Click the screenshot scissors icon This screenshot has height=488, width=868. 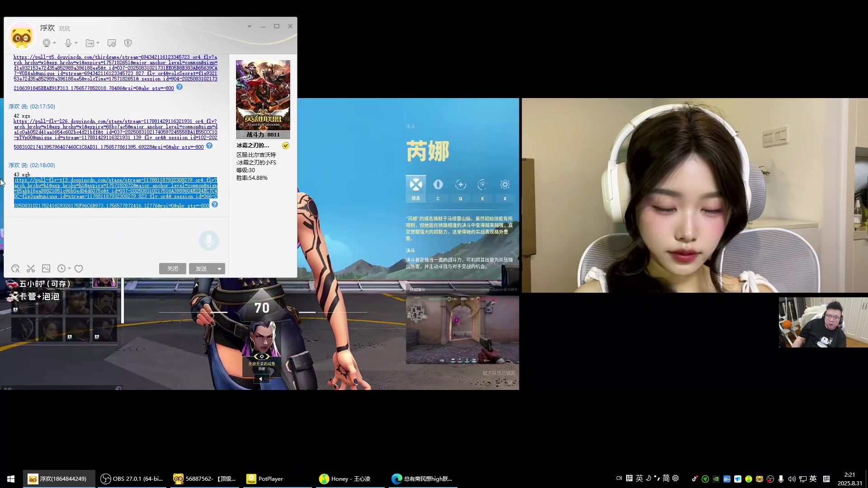(x=31, y=268)
